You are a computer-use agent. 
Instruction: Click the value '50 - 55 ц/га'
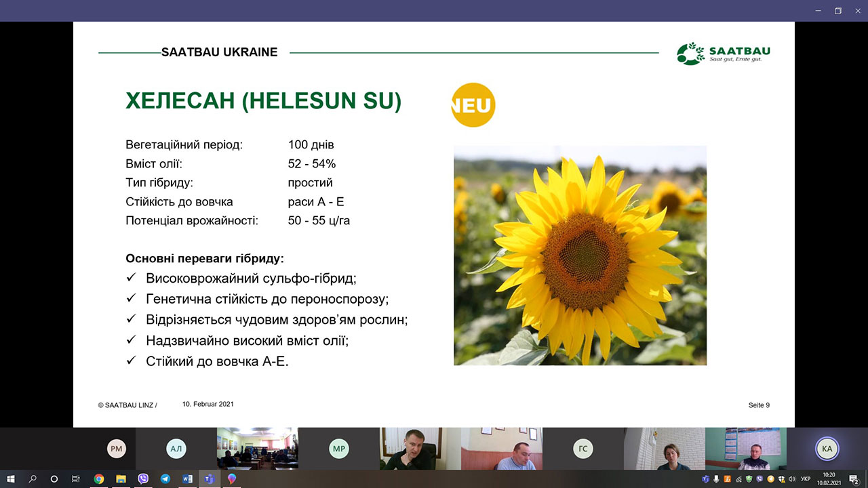319,221
